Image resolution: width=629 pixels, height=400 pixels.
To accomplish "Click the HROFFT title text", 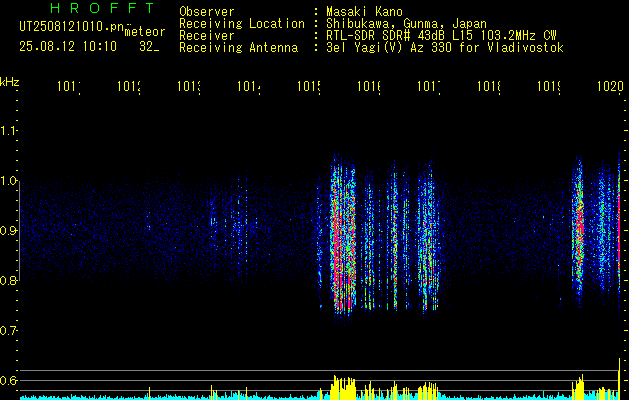I will (102, 8).
